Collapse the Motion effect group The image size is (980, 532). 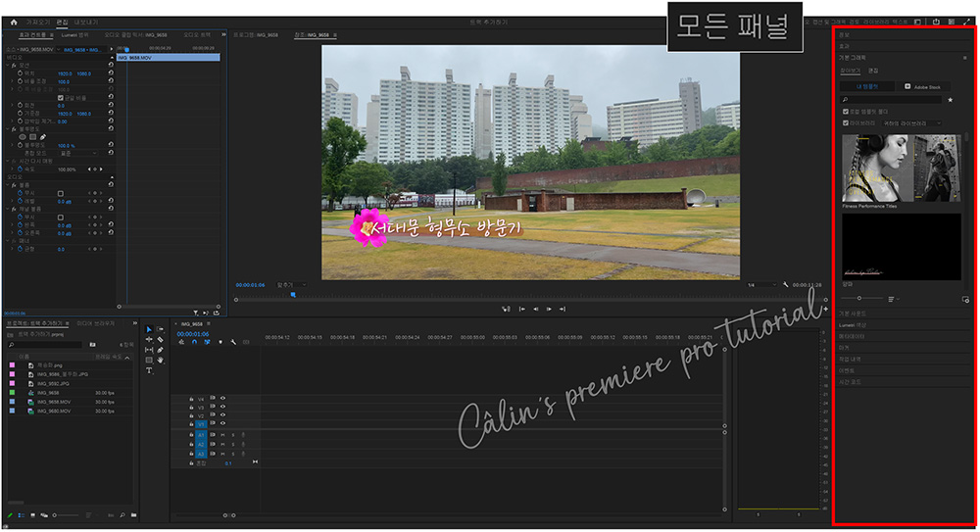(8, 65)
